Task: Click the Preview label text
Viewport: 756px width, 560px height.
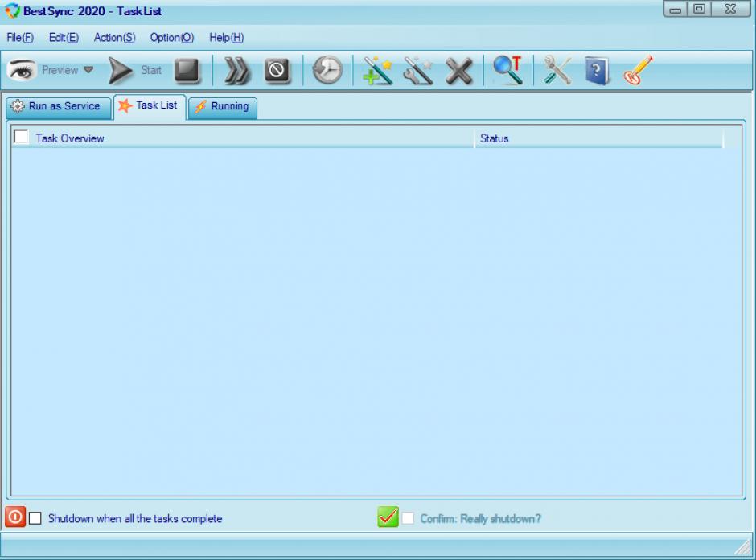Action: click(x=60, y=71)
